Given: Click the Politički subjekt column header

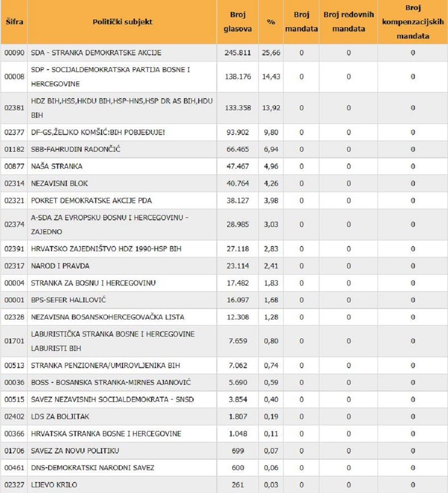Looking at the screenshot, I should (122, 22).
